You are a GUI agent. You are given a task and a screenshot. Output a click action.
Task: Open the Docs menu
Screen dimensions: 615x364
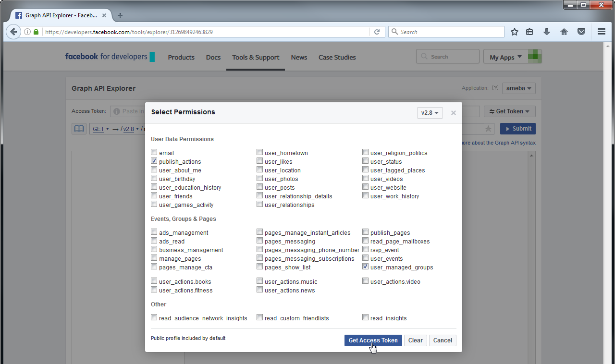click(x=213, y=57)
